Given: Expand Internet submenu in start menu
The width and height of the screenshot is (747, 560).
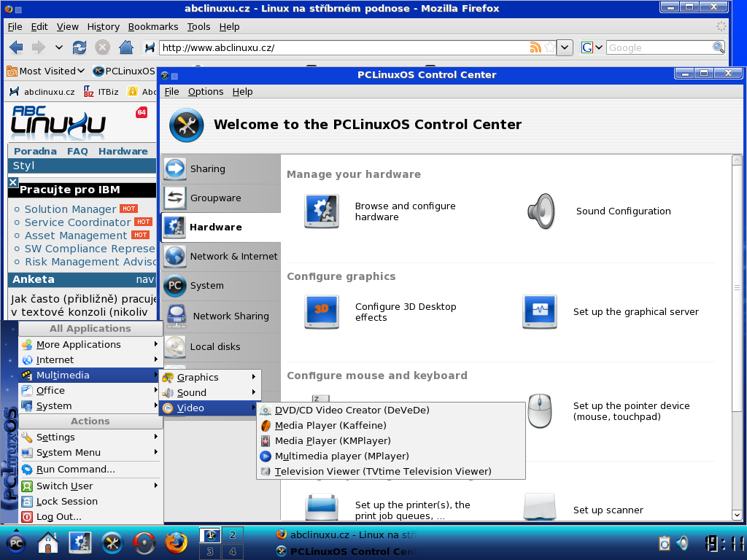Looking at the screenshot, I should pos(90,359).
